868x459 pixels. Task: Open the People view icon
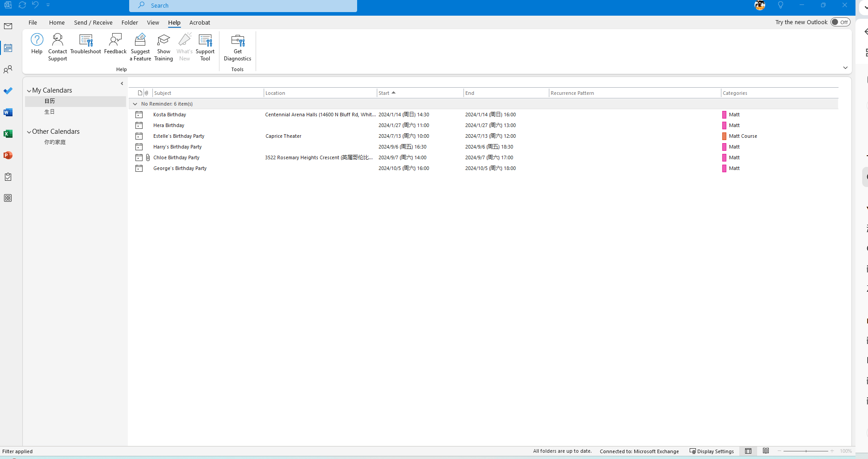click(8, 69)
